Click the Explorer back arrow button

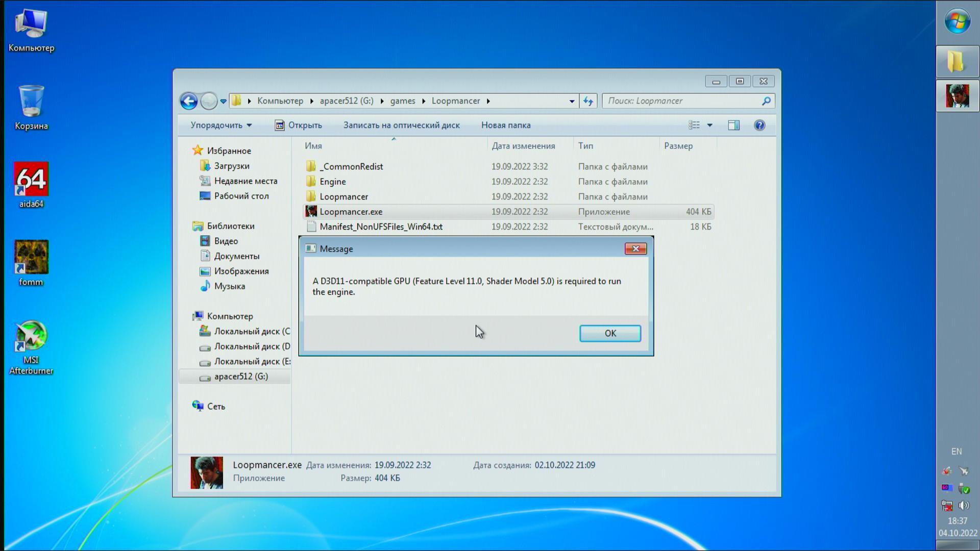tap(189, 101)
